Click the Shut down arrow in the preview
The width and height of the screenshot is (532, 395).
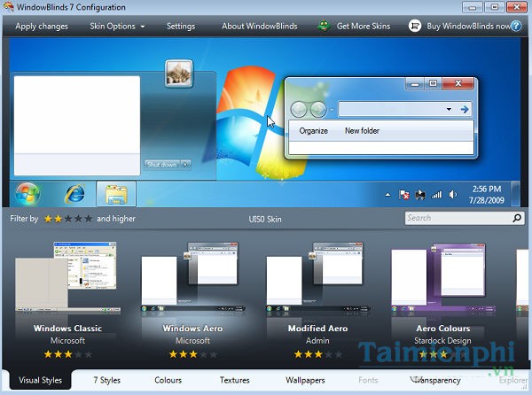pyautogui.click(x=185, y=165)
